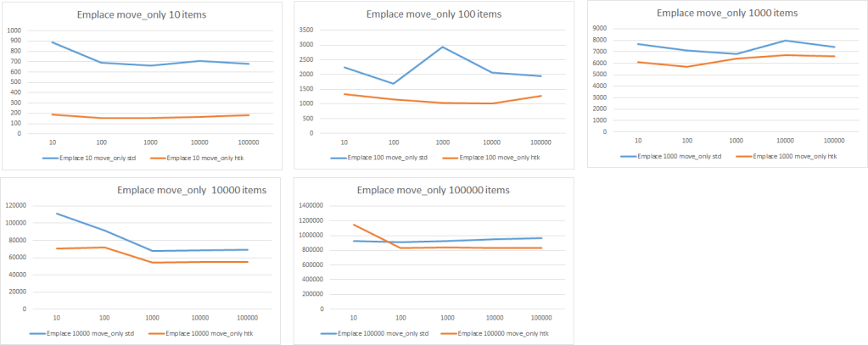
Task: Select the 'Emplace move_only 1000 items' chart title
Action: [x=725, y=13]
